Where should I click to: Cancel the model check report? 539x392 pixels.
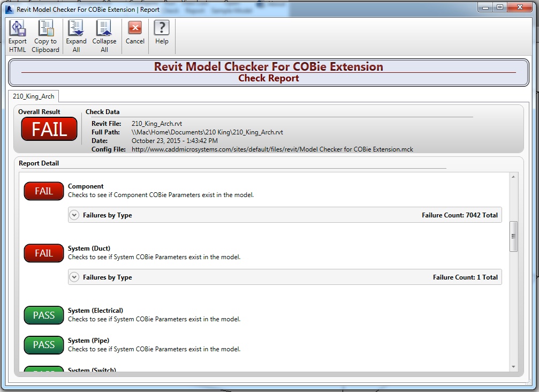click(x=134, y=34)
